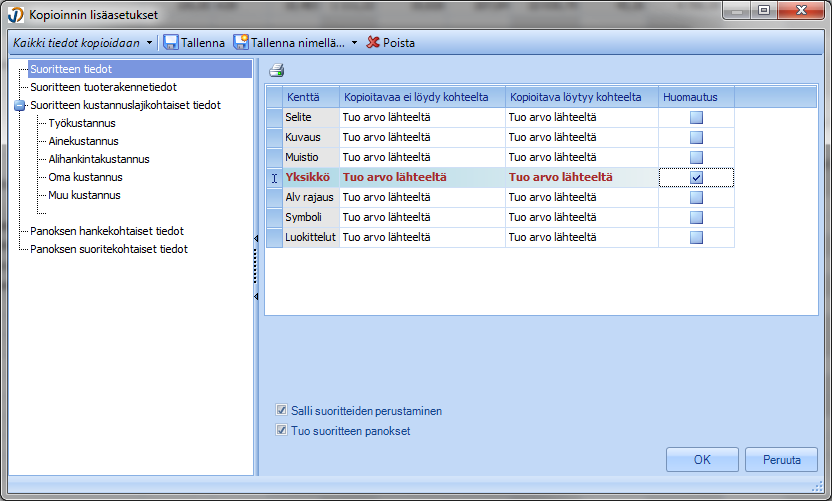The image size is (832, 501).
Task: Uncheck Huomautus checkbox for Yksikkö row
Action: (x=696, y=178)
